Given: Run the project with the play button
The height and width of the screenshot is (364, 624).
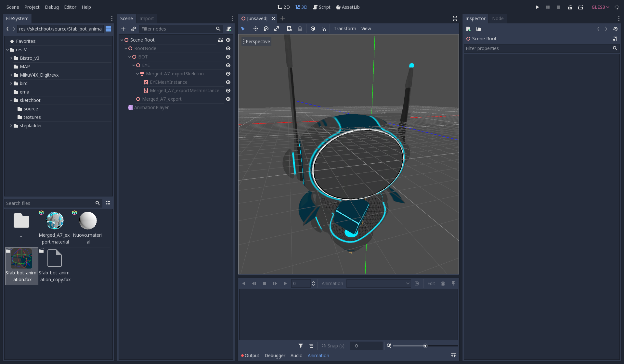Looking at the screenshot, I should [x=537, y=7].
